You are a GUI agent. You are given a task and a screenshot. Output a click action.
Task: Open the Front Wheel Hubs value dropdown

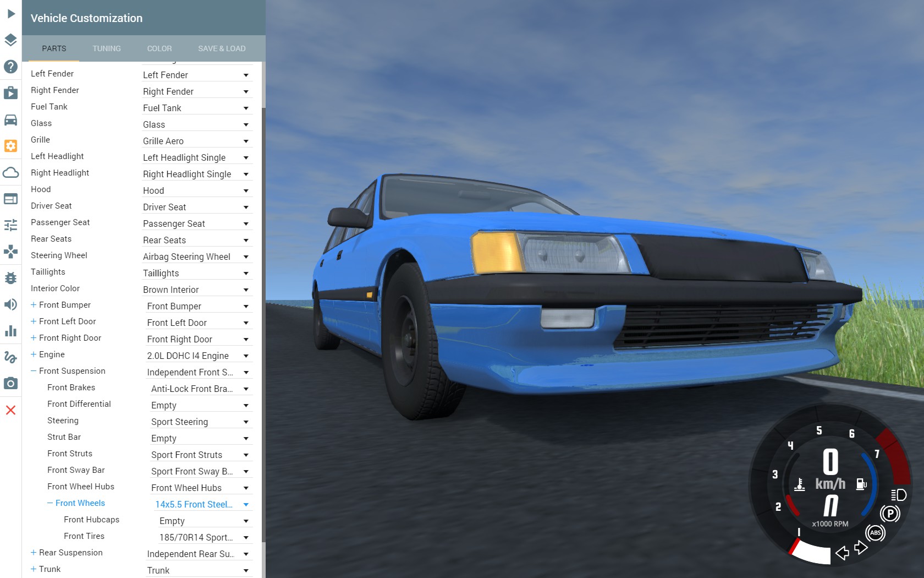pyautogui.click(x=201, y=488)
